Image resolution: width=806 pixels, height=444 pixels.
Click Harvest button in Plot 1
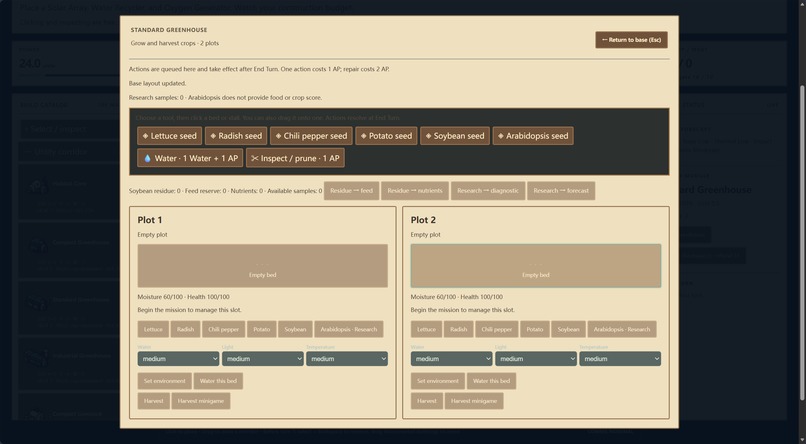(153, 401)
